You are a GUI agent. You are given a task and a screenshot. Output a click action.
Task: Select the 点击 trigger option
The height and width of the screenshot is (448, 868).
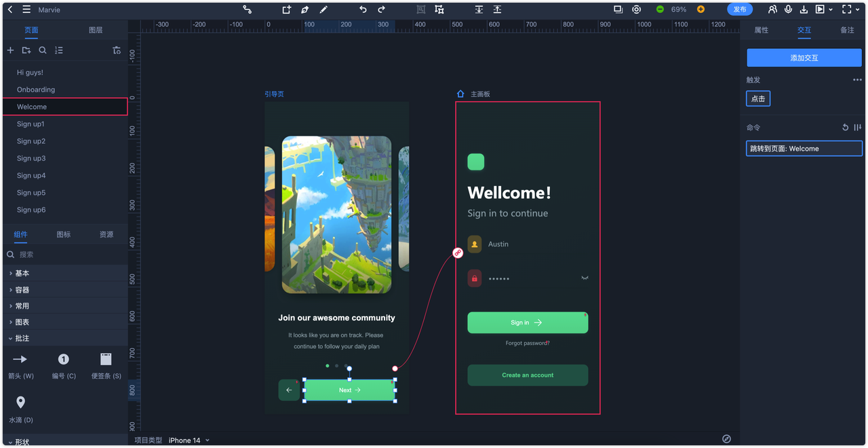pyautogui.click(x=758, y=98)
